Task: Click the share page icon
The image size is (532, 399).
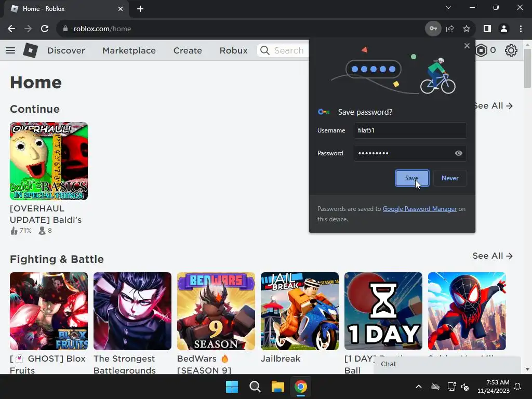Action: coord(450,29)
